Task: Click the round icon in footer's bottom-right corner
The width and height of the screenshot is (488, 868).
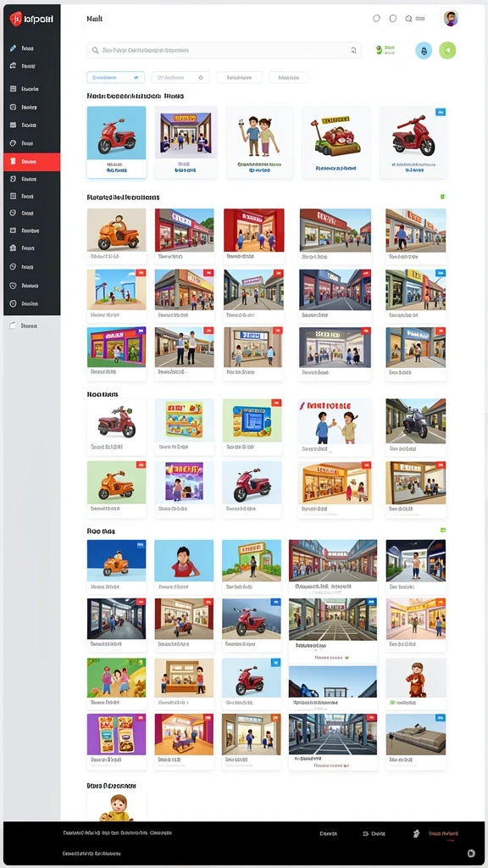Action: (x=471, y=853)
